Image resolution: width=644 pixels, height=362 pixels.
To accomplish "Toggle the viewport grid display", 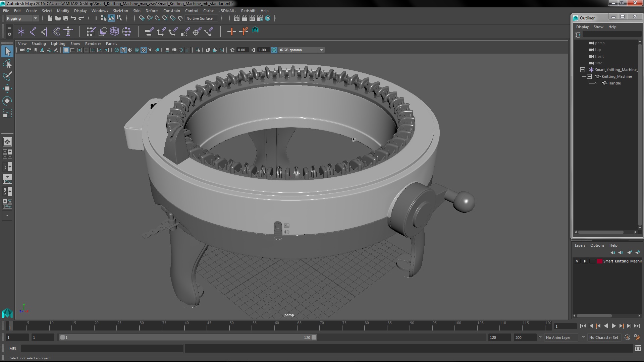I will pos(66,50).
